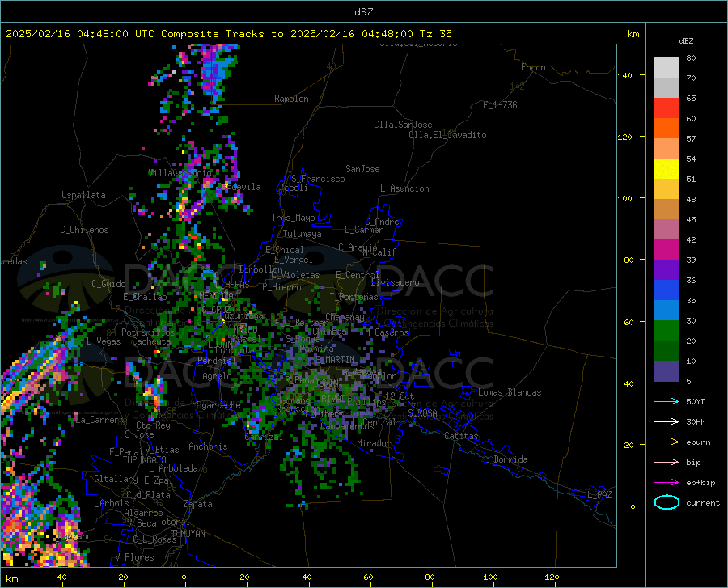Select the C_Chilenos label

[84, 230]
